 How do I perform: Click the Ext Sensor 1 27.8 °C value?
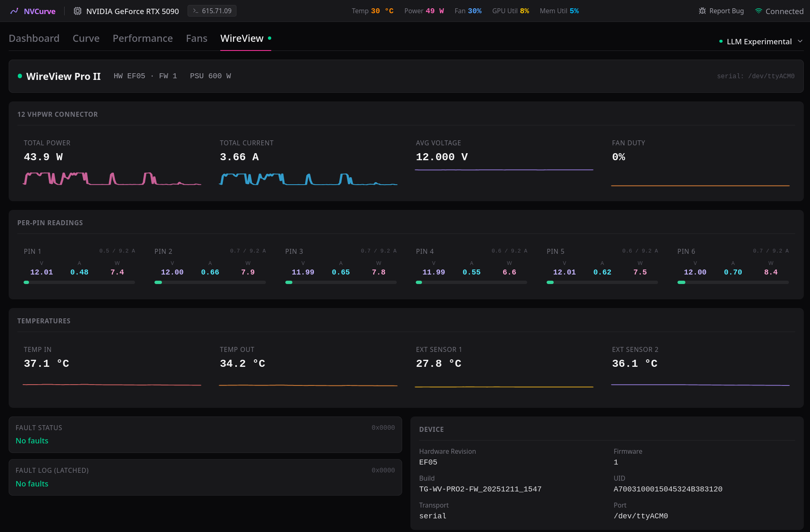(439, 363)
